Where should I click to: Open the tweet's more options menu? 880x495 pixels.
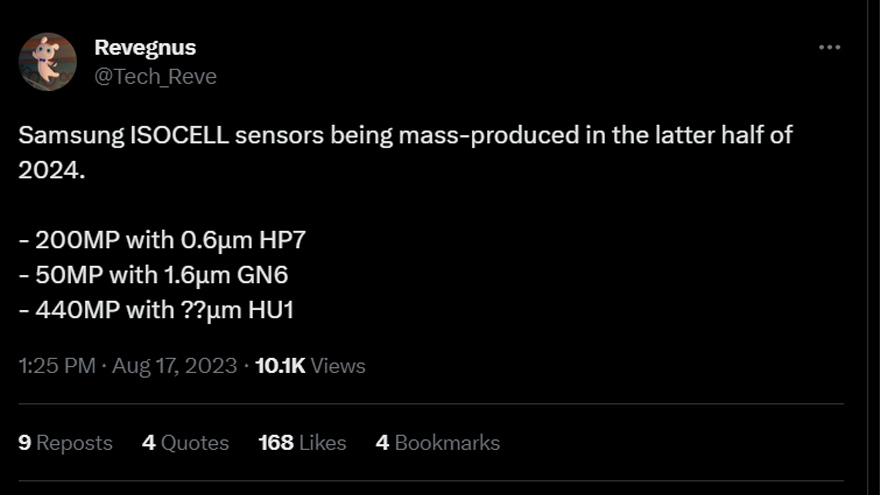[x=829, y=47]
